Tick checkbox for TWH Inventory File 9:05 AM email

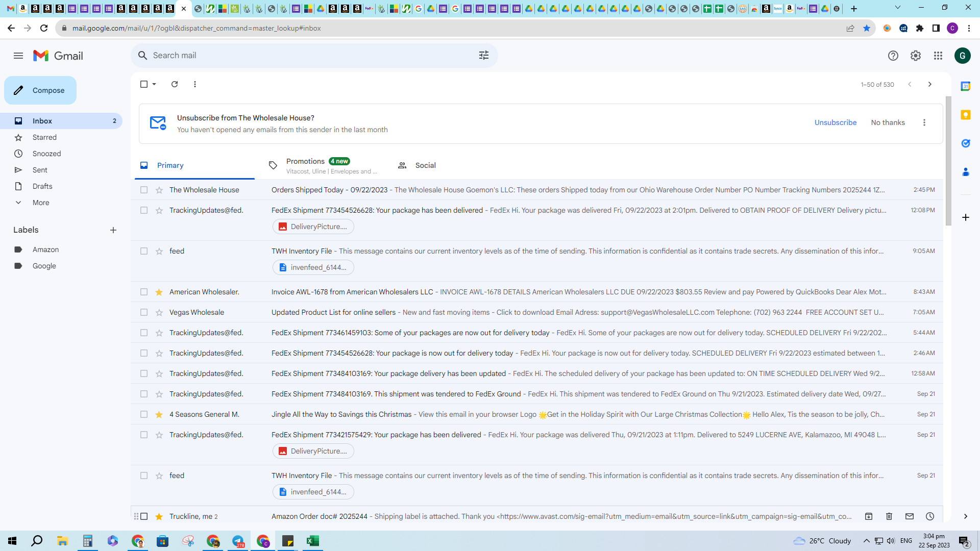(144, 251)
